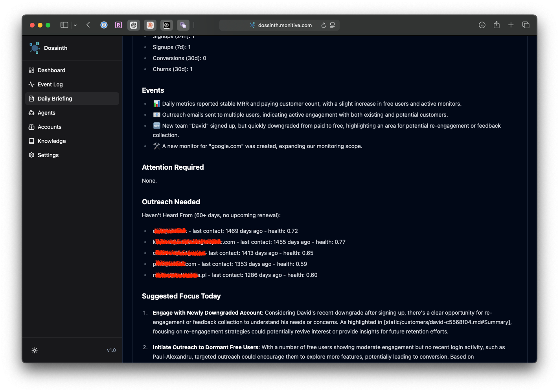This screenshot has width=559, height=392.
Task: Click the Knowledge book icon
Action: [x=31, y=141]
